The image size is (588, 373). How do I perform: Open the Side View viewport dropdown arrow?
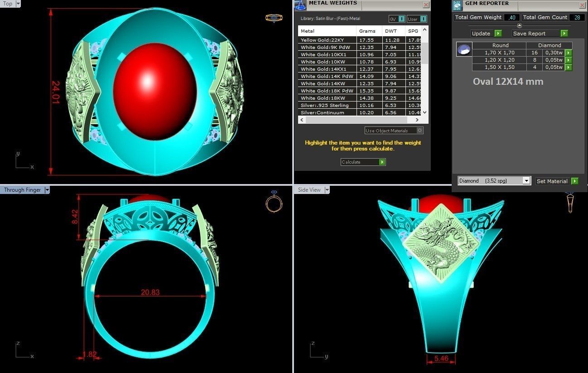click(x=327, y=190)
